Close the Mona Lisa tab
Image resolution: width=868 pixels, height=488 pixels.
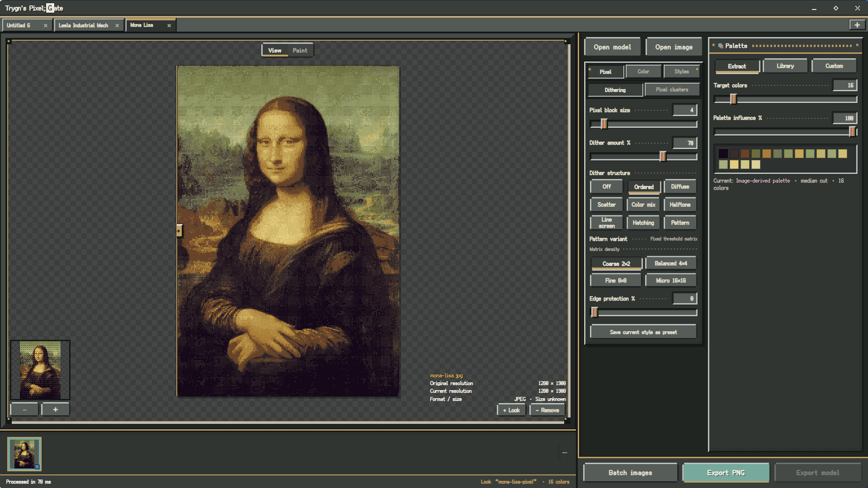point(169,26)
